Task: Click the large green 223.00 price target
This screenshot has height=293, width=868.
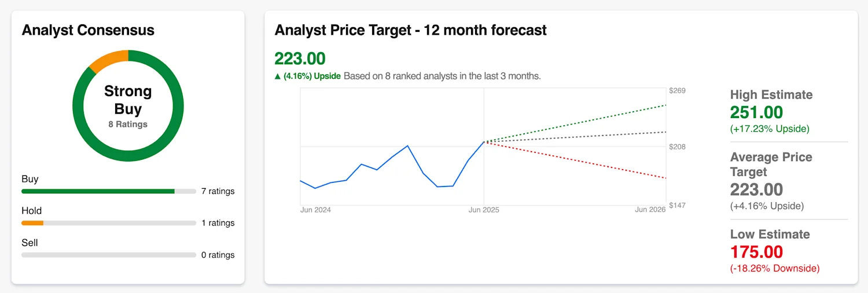Action: tap(300, 58)
